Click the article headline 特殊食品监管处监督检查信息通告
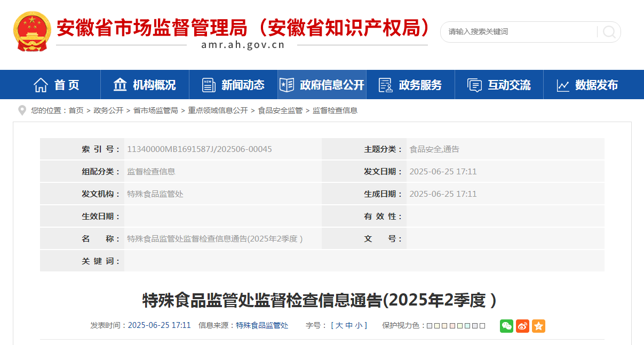 (319, 300)
